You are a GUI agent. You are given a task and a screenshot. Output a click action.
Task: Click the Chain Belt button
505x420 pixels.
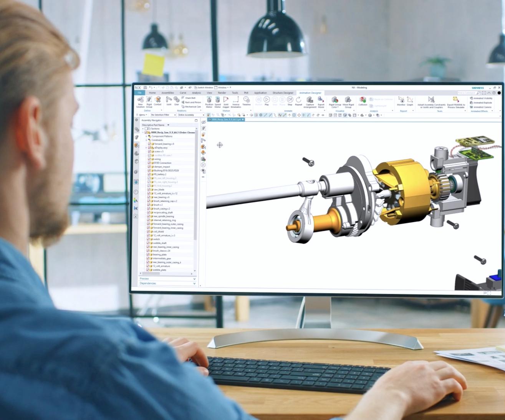[190, 98]
